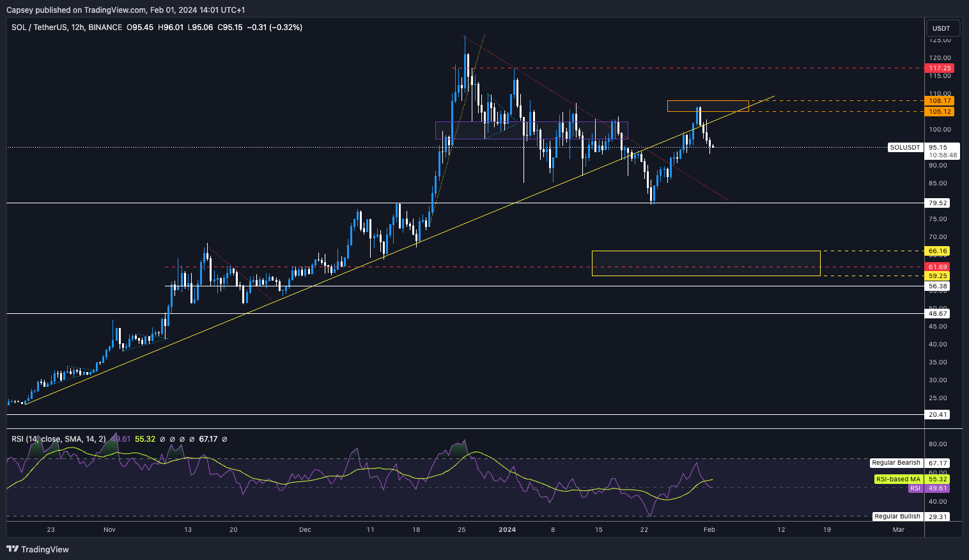969x560 pixels.
Task: Select the orange 105.12 price tag
Action: coord(940,111)
